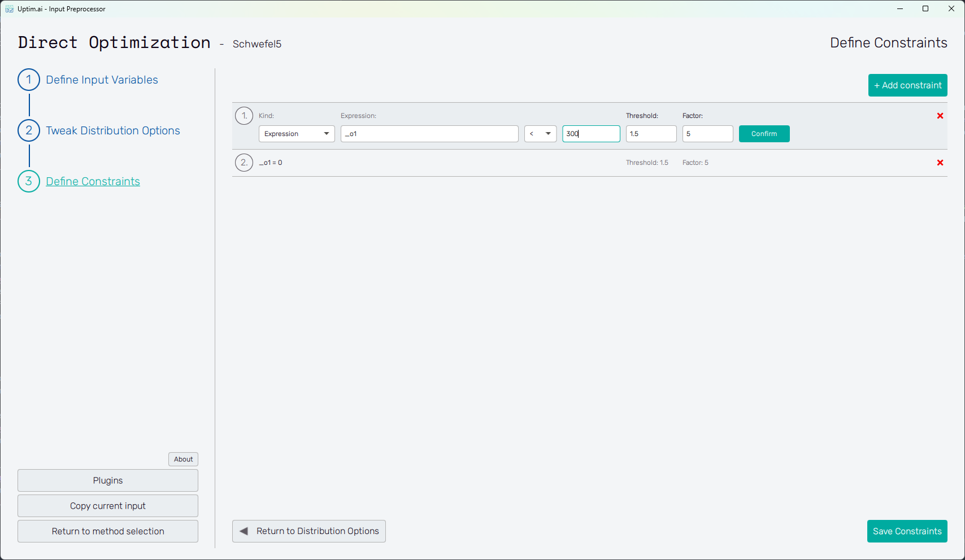Click the Expression input field with _o1
The height and width of the screenshot is (560, 965).
[429, 134]
